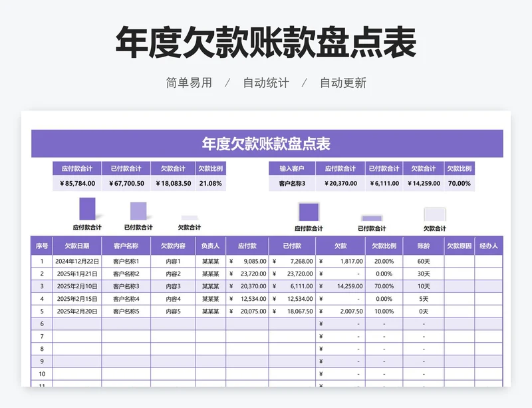The width and height of the screenshot is (532, 408).
Task: Click the 内容3 cell
Action: coord(173,286)
